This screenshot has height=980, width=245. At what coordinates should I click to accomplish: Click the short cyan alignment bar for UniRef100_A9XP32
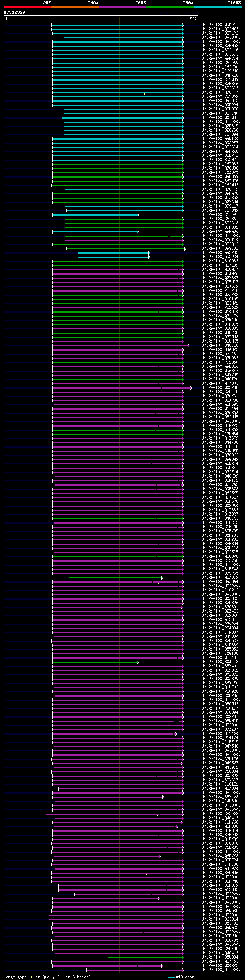click(x=114, y=253)
